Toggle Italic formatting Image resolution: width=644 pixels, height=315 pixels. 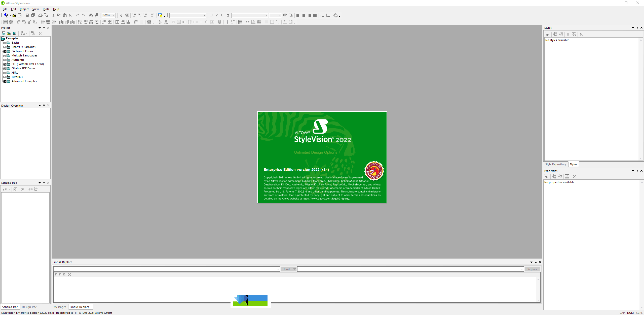pos(217,15)
